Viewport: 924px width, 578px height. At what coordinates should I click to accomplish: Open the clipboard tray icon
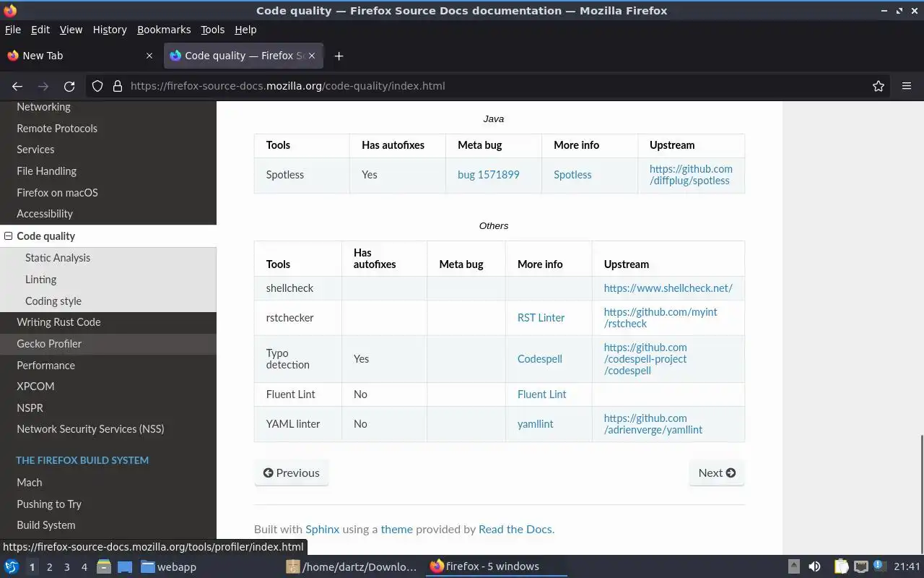click(841, 566)
